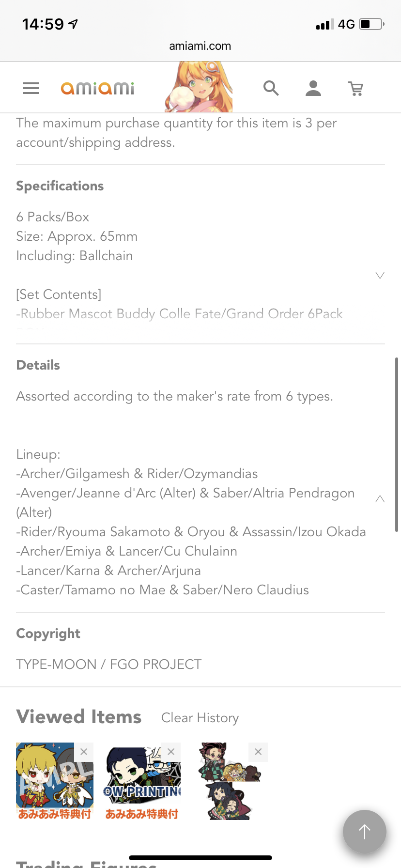This screenshot has height=868, width=401.
Task: Clear the viewed items history
Action: [200, 718]
